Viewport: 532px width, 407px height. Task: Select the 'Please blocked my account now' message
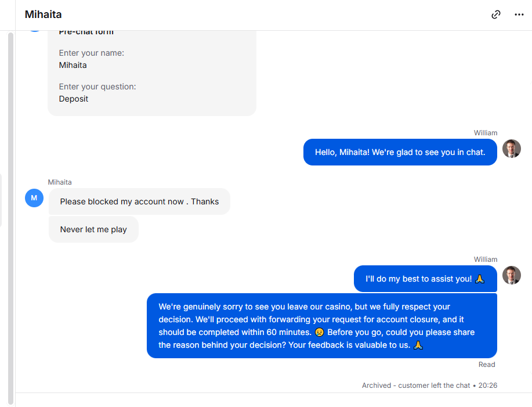139,201
